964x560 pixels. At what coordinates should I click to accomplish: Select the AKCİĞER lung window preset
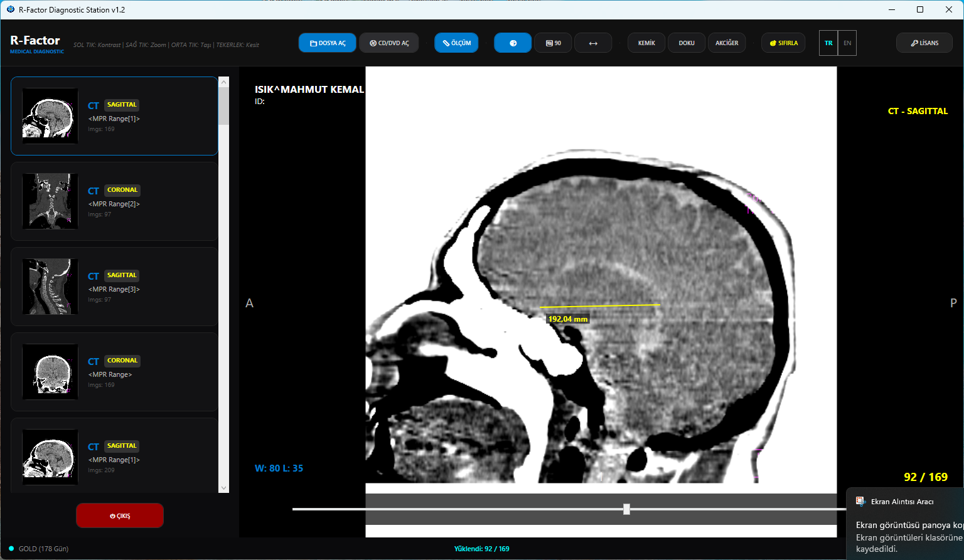click(727, 43)
